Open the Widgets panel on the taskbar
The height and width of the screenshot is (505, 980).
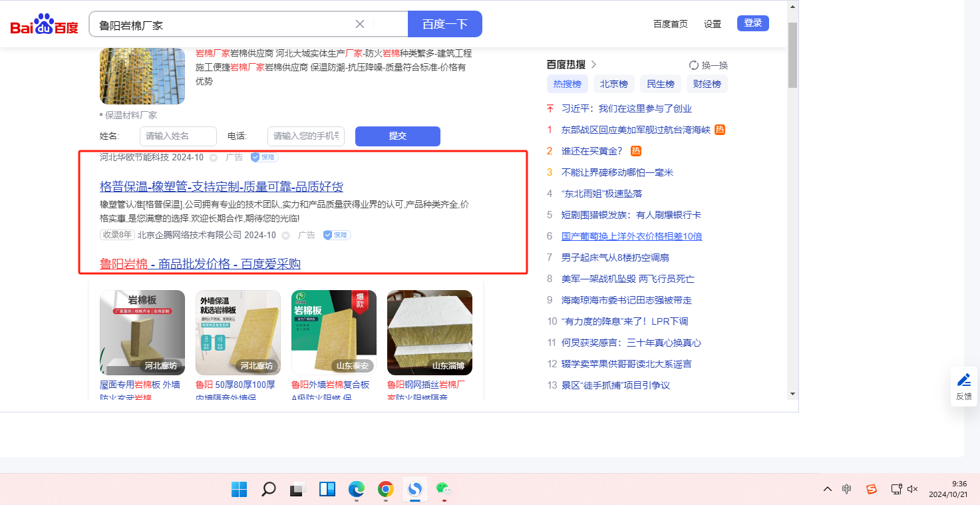pyautogui.click(x=327, y=490)
